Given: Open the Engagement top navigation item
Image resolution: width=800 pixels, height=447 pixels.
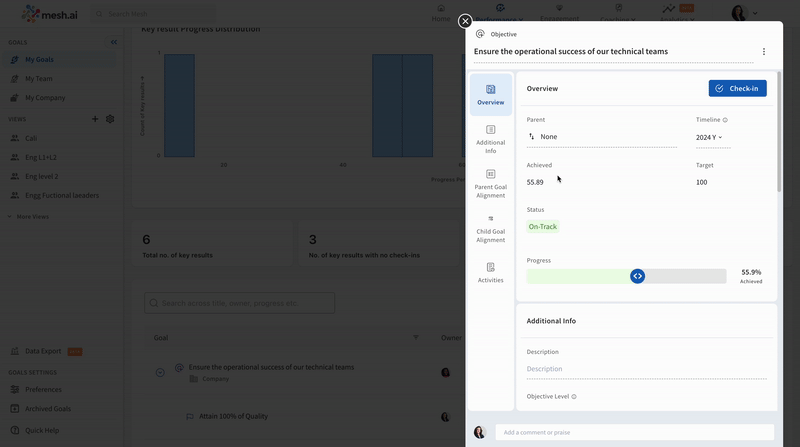Looking at the screenshot, I should tap(559, 14).
